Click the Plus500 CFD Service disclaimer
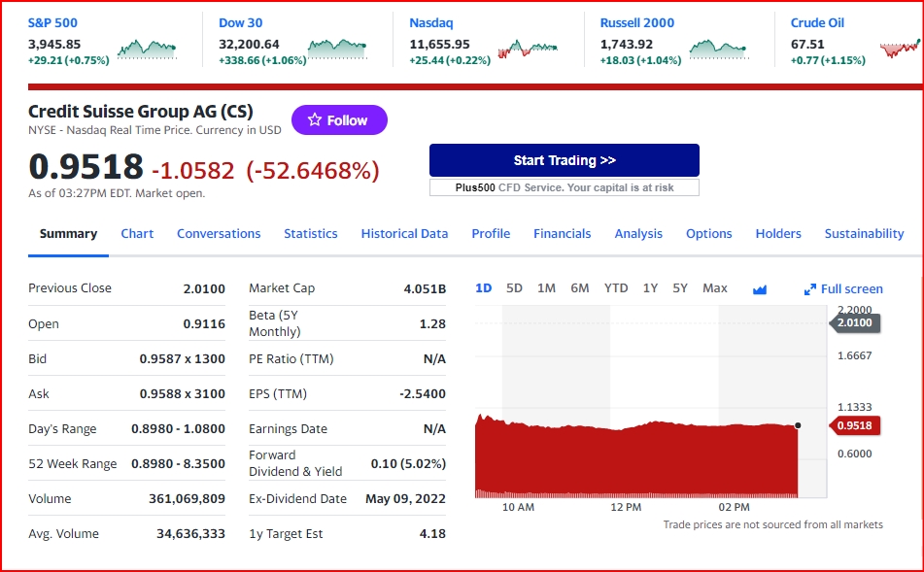924x572 pixels. click(x=564, y=187)
